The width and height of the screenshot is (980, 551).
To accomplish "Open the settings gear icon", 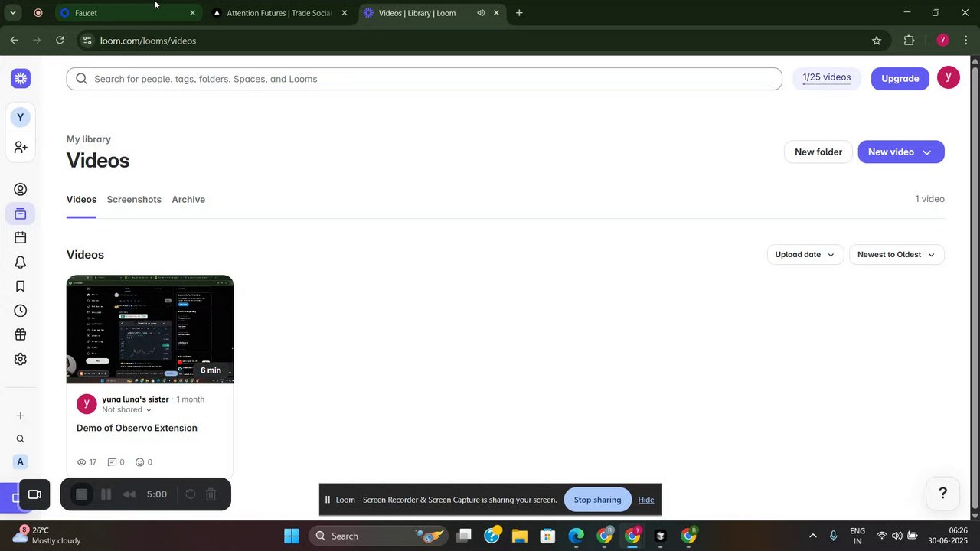I will pos(21,359).
